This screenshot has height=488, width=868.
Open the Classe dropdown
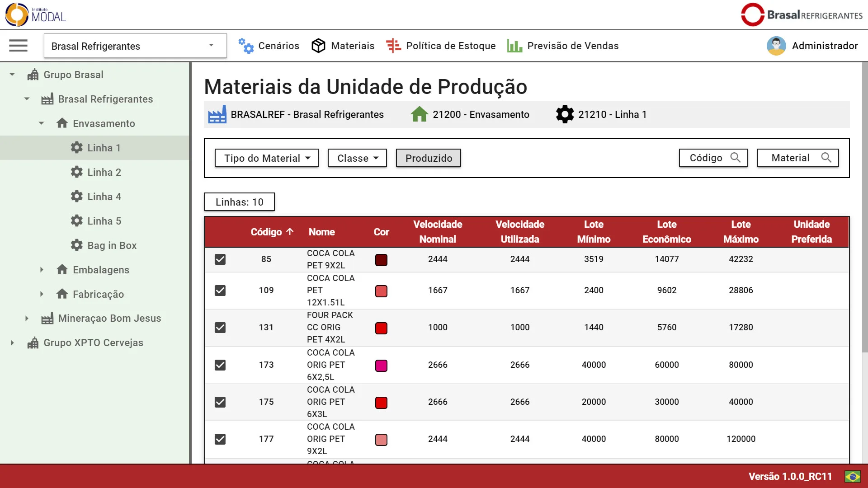357,158
